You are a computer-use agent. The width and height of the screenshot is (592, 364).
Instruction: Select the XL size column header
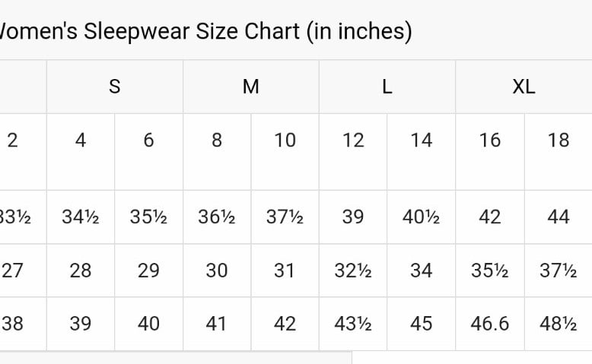tap(524, 87)
